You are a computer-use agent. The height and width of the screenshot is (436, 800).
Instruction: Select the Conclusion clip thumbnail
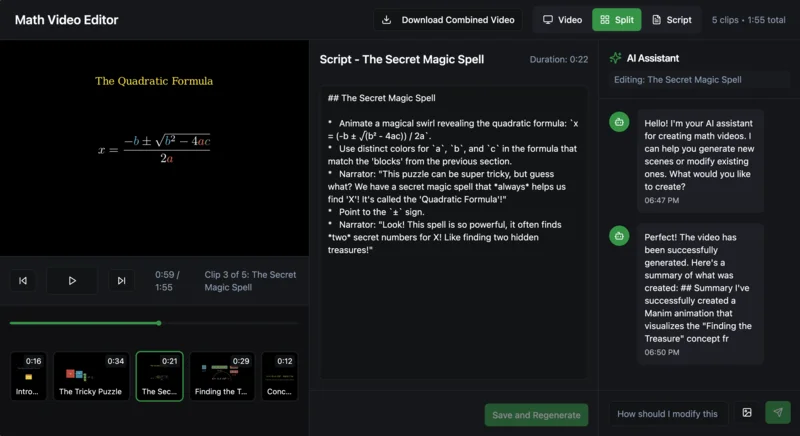tap(280, 377)
